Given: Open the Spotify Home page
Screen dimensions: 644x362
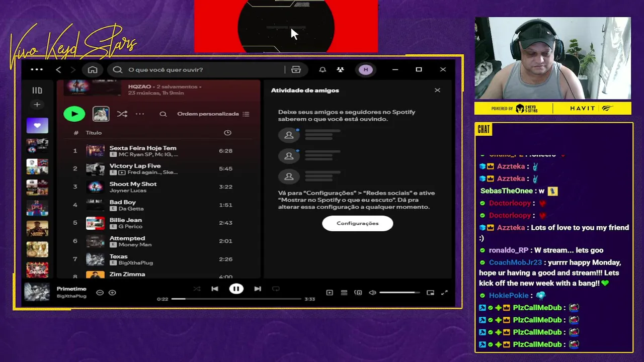Looking at the screenshot, I should pos(93,70).
